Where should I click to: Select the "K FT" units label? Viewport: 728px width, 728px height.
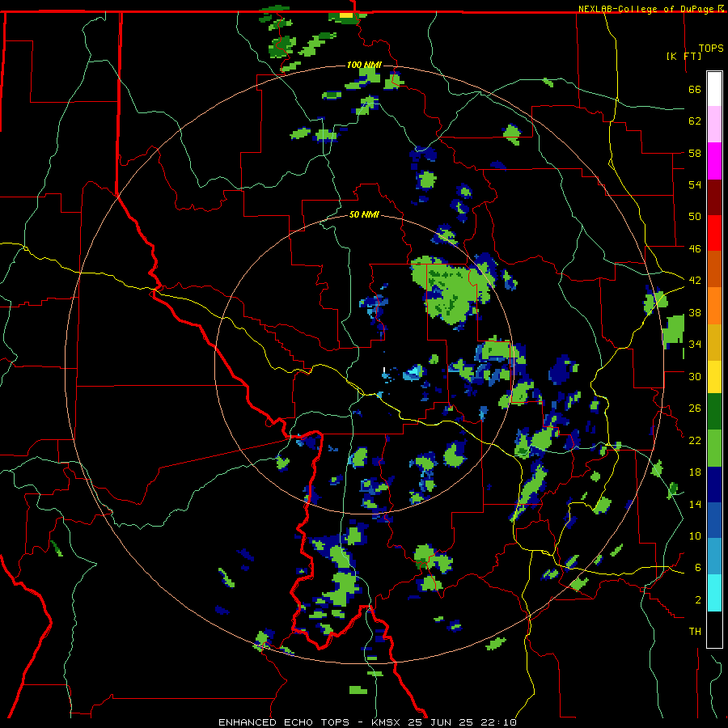tap(684, 56)
